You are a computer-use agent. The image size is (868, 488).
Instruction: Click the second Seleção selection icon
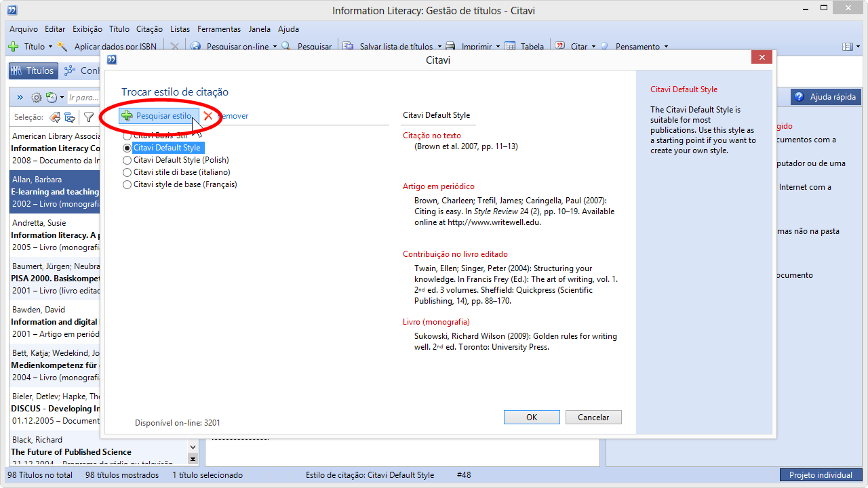(70, 117)
